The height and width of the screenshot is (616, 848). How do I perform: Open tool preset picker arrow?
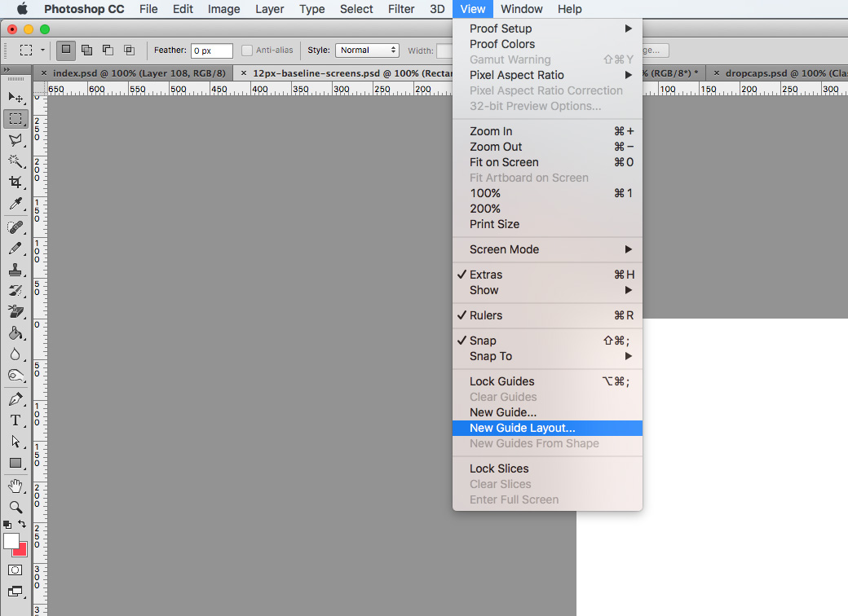point(42,51)
